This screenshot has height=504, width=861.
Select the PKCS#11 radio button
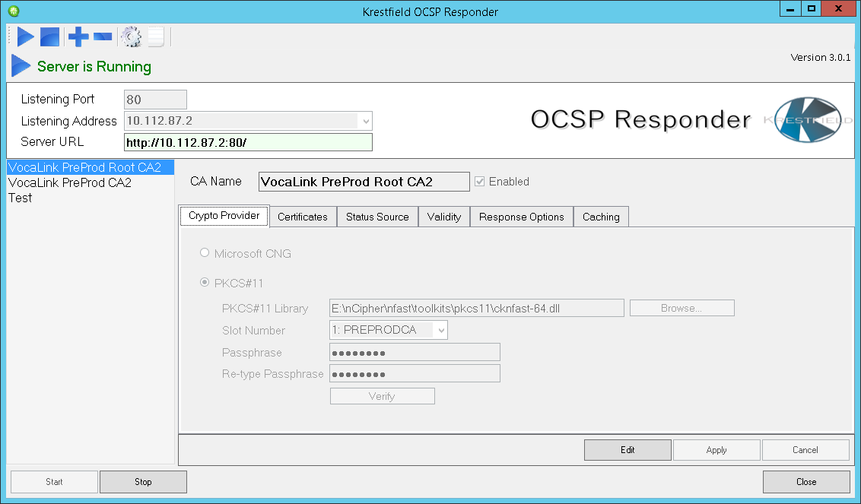click(x=204, y=282)
